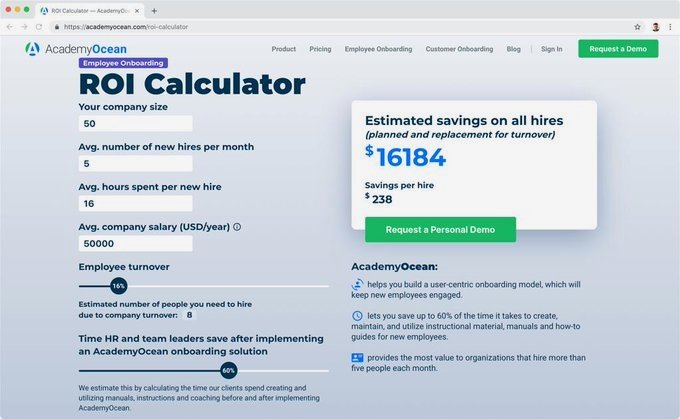
Task: Click the AcademyOcean logo icon
Action: pyautogui.click(x=33, y=49)
